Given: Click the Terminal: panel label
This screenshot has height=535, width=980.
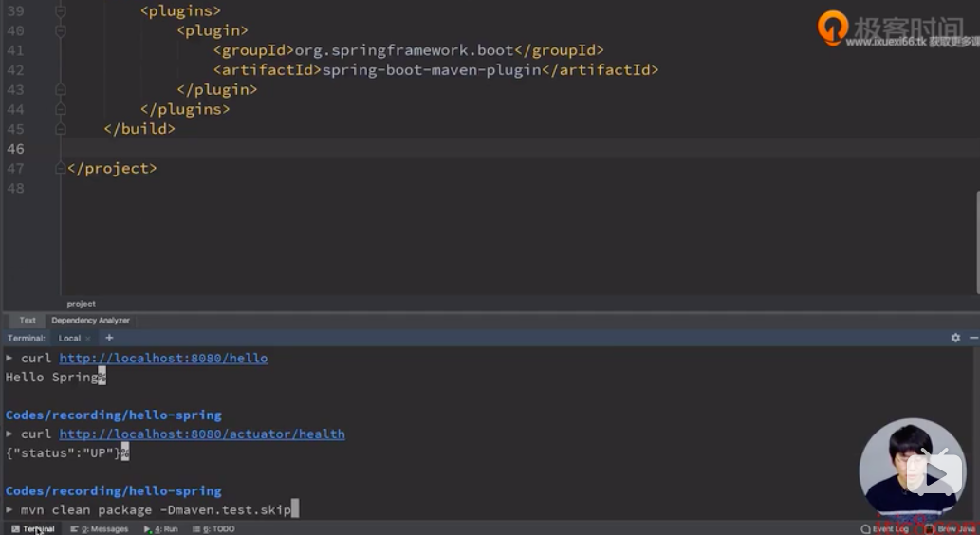Looking at the screenshot, I should 27,338.
